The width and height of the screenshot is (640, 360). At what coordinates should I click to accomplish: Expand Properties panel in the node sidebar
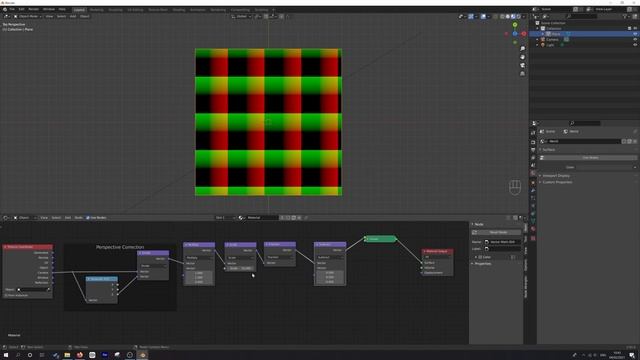pyautogui.click(x=482, y=264)
